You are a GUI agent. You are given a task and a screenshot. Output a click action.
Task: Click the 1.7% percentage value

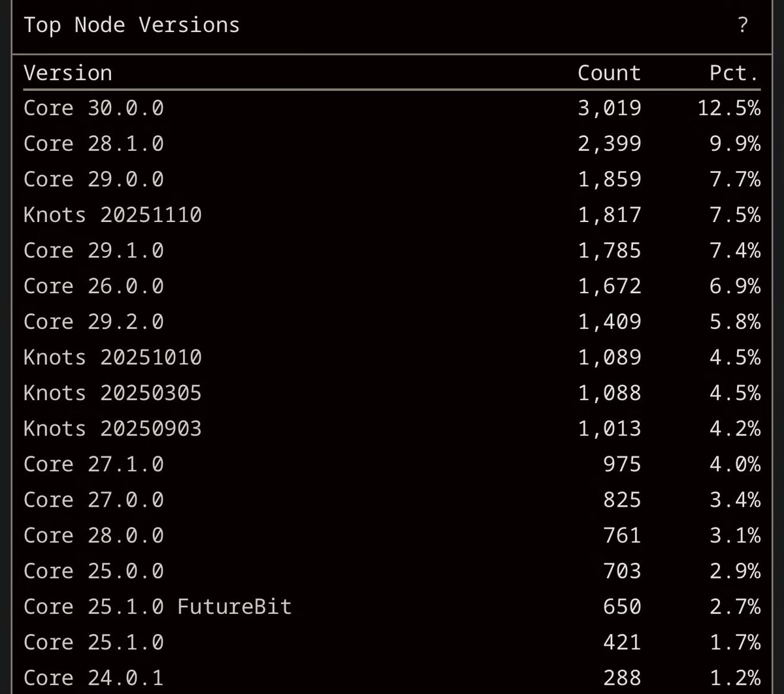[735, 642]
